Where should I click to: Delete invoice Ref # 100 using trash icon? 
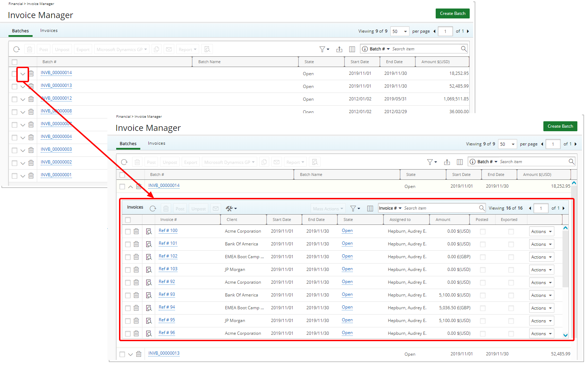point(136,232)
